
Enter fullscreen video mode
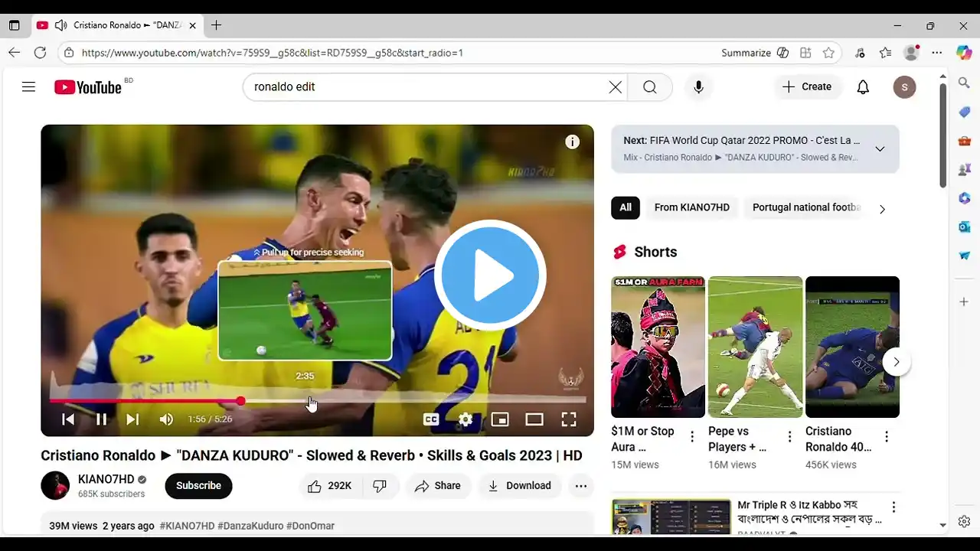(569, 419)
